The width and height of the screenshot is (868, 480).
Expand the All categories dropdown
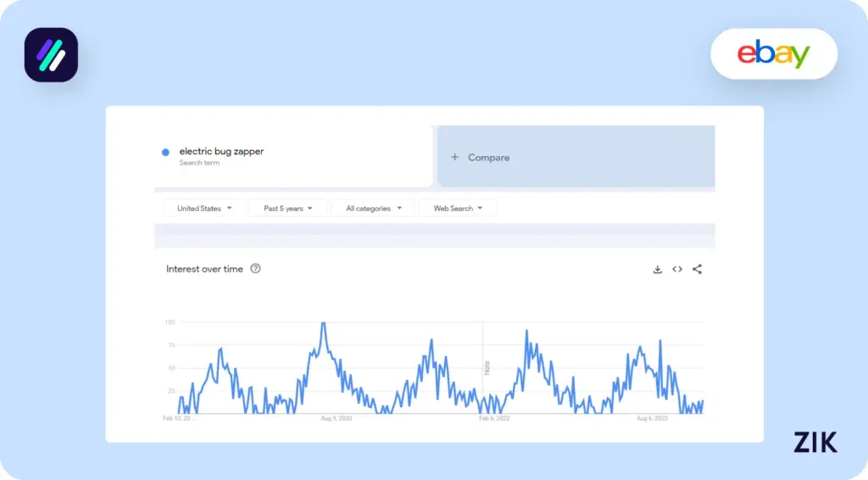373,209
